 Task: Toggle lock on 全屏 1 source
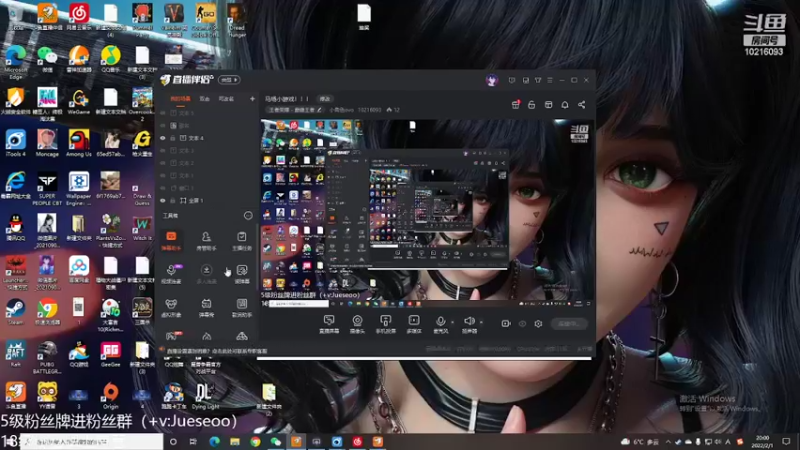pos(173,201)
